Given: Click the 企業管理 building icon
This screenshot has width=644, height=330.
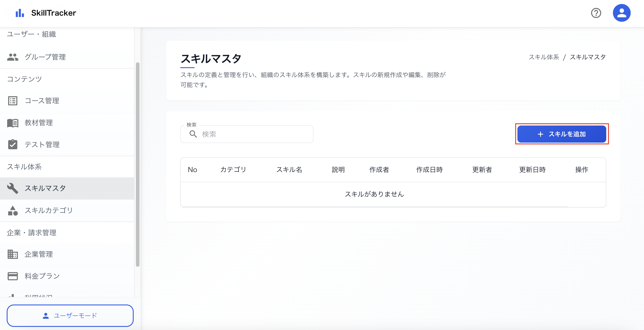Looking at the screenshot, I should (x=12, y=254).
